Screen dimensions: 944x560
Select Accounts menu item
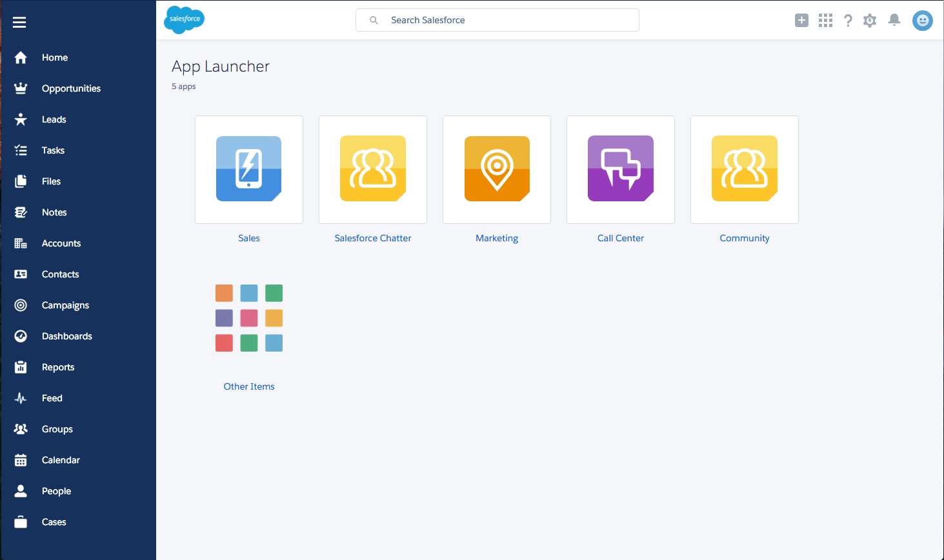(x=61, y=243)
